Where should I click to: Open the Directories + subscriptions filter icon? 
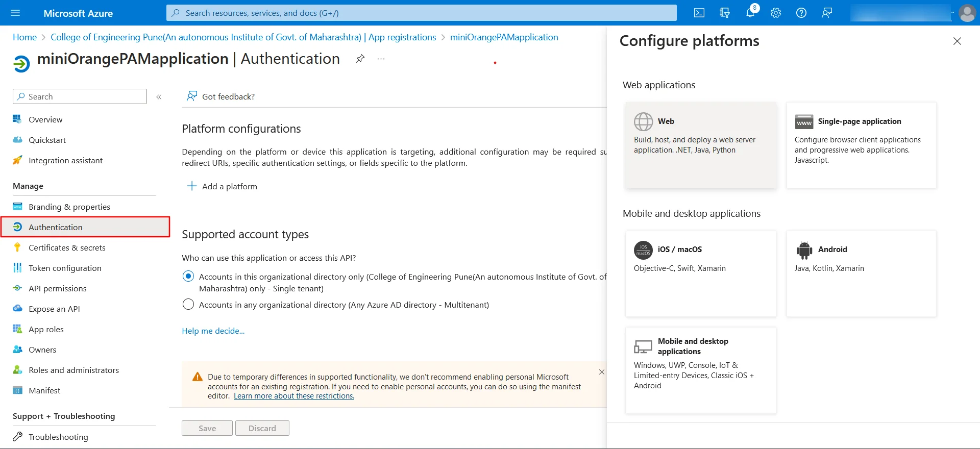click(x=725, y=13)
